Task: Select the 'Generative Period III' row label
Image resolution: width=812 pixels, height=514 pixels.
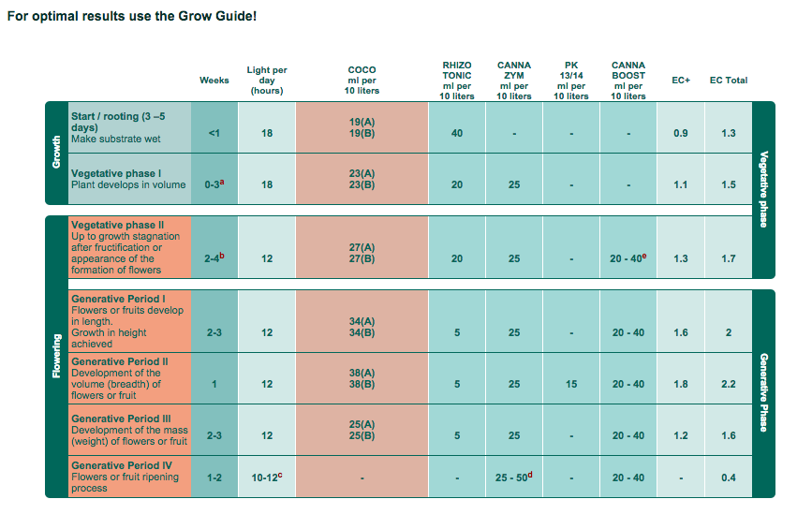Action: pyautogui.click(x=129, y=430)
